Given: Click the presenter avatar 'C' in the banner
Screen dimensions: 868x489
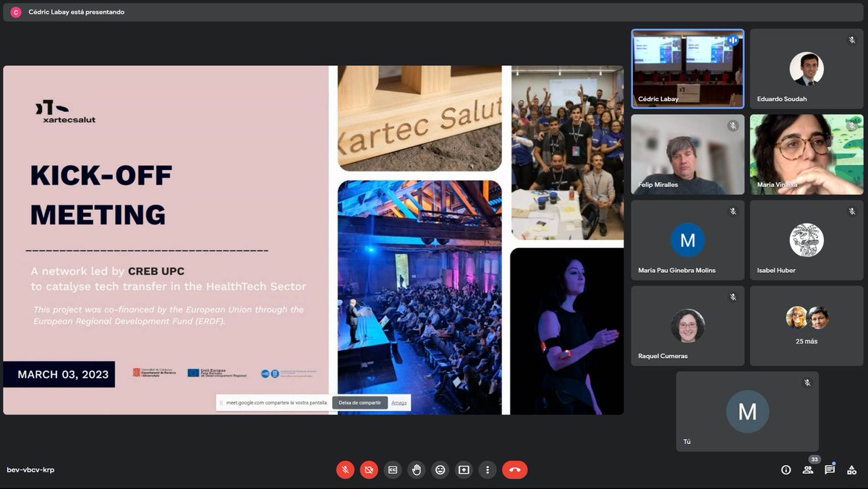Looking at the screenshot, I should tap(16, 12).
